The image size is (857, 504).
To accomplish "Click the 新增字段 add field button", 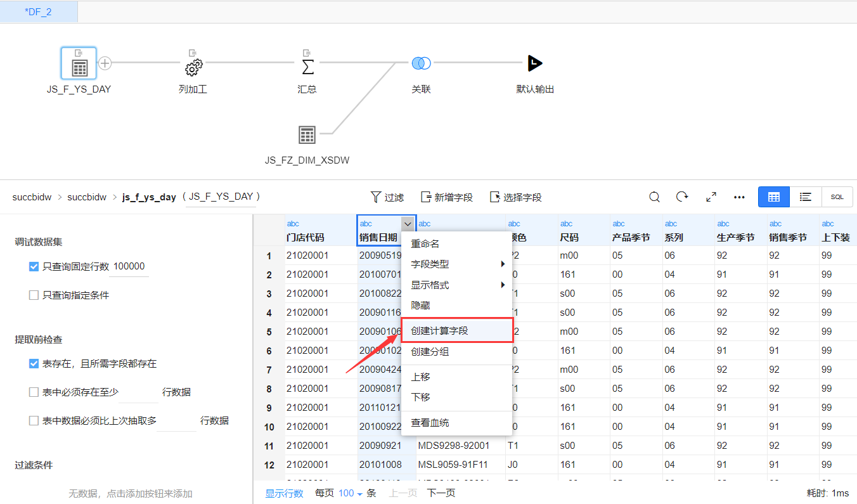I will point(447,197).
